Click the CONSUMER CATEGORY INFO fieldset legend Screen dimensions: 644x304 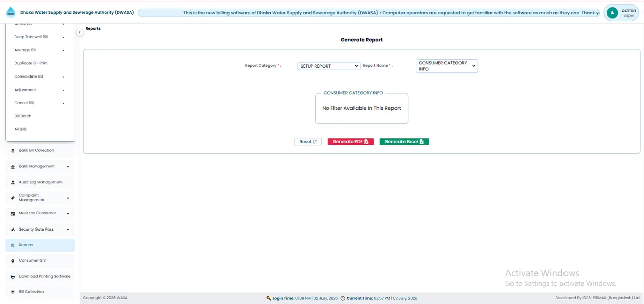353,93
